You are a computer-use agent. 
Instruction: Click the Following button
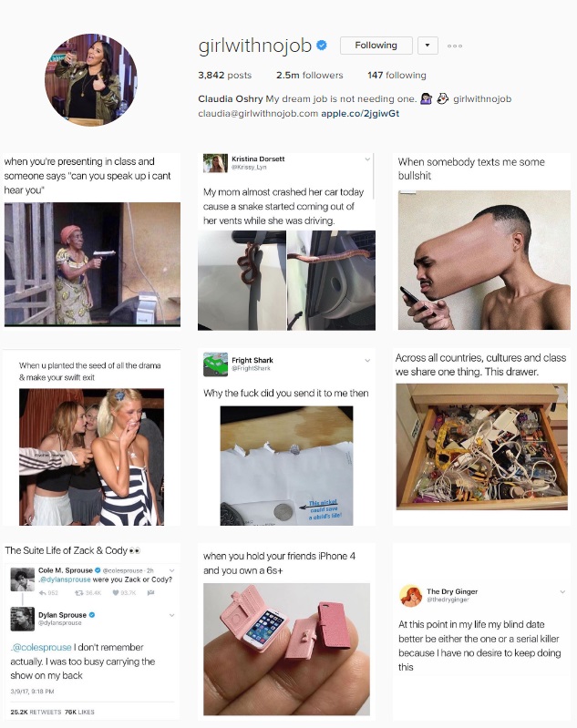pos(376,46)
